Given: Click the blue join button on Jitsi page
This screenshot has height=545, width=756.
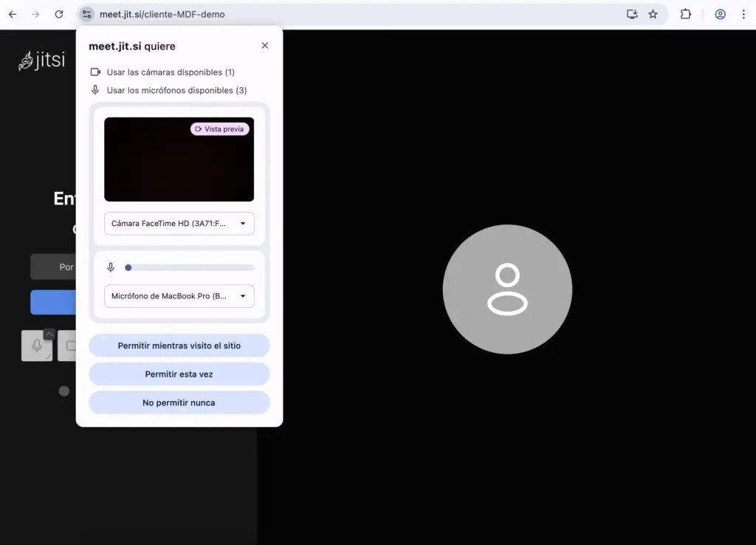Looking at the screenshot, I should point(53,302).
